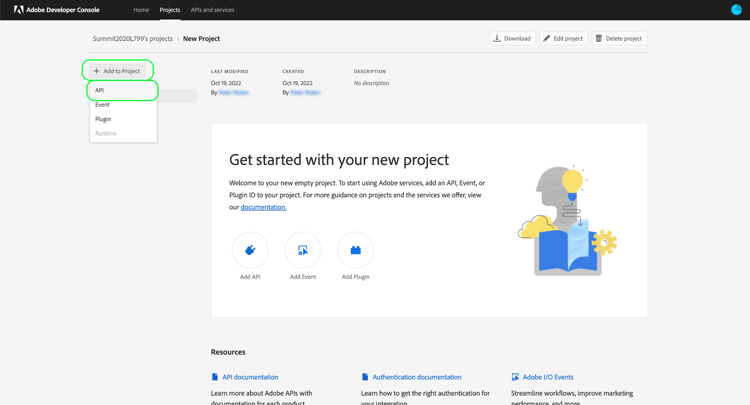Open Summit2020L799's projects breadcrumb
The image size is (750, 405).
coord(132,38)
